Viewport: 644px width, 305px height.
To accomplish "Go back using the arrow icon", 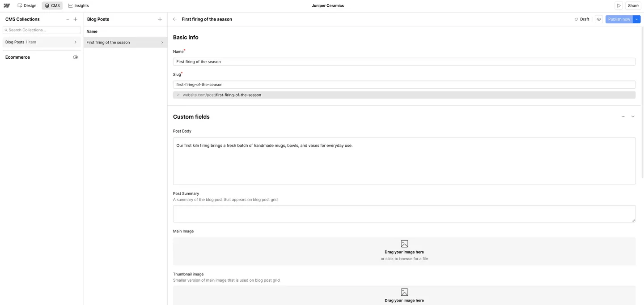I will [x=175, y=19].
